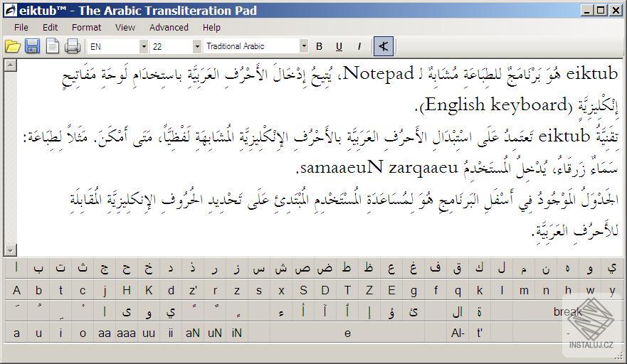Open the File menu

[x=21, y=27]
